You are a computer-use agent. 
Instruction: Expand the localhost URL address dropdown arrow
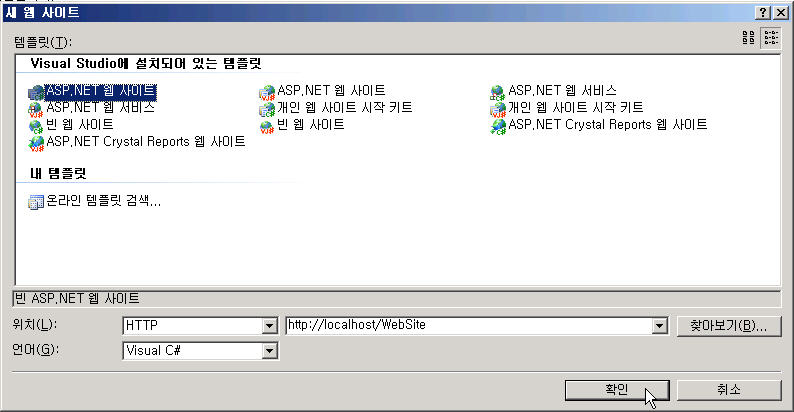(x=659, y=325)
